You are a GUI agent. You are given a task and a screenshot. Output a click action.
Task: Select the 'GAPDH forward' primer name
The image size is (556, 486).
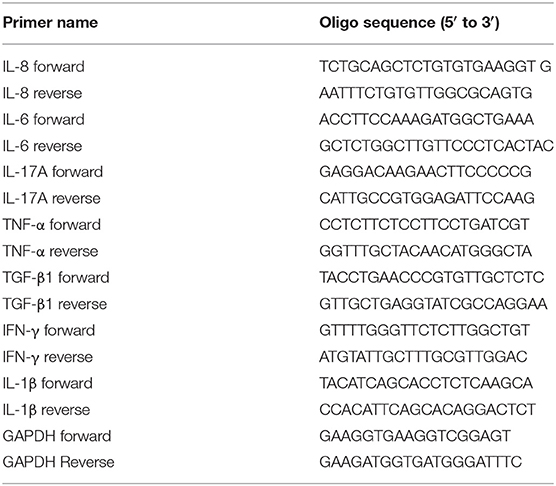pyautogui.click(x=57, y=436)
